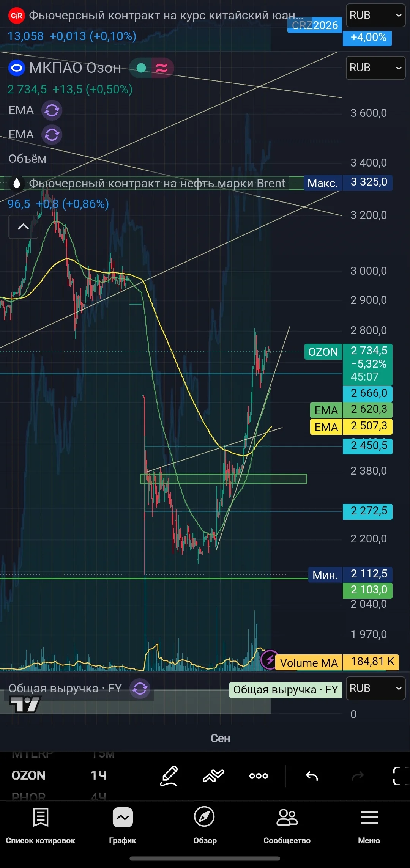Refresh the second EMA indicator

(x=52, y=135)
